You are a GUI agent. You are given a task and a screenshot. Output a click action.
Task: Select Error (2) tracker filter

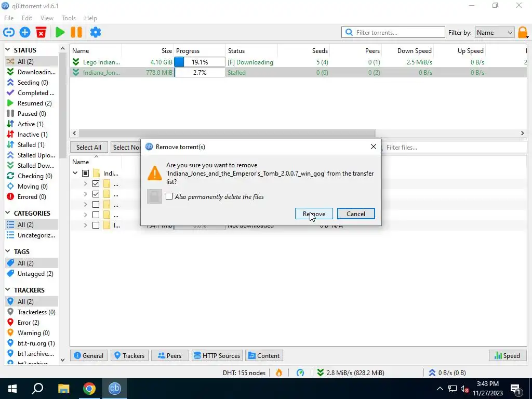[31, 323]
